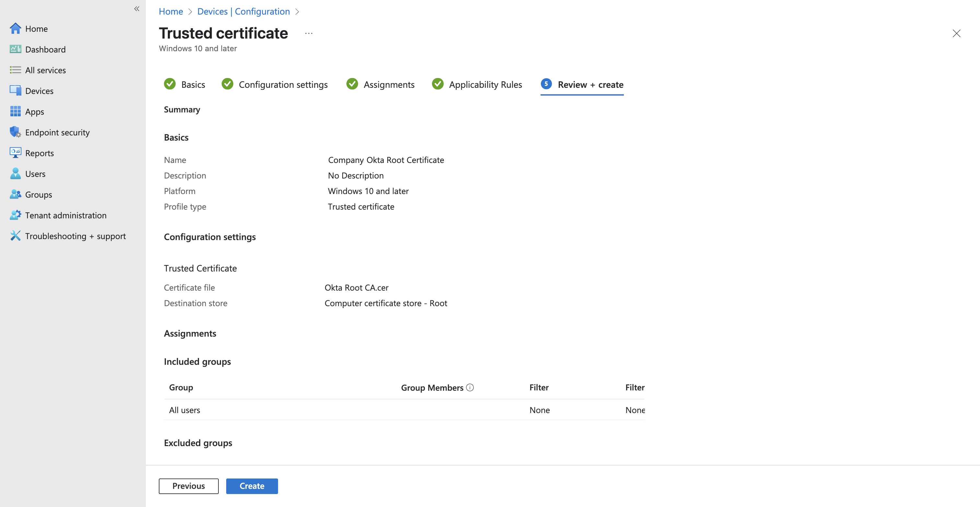Click the Troubleshooting + support wrench icon
This screenshot has width=980, height=507.
point(15,236)
